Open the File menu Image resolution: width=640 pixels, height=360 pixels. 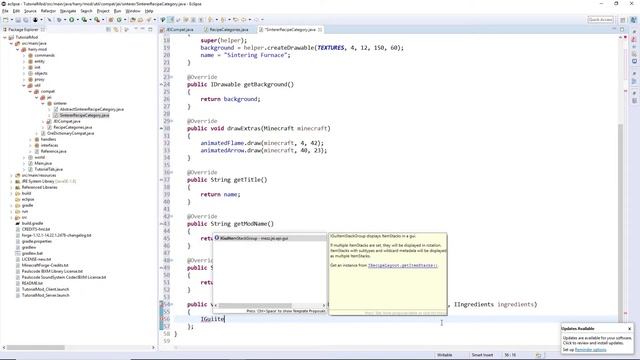tap(5, 11)
